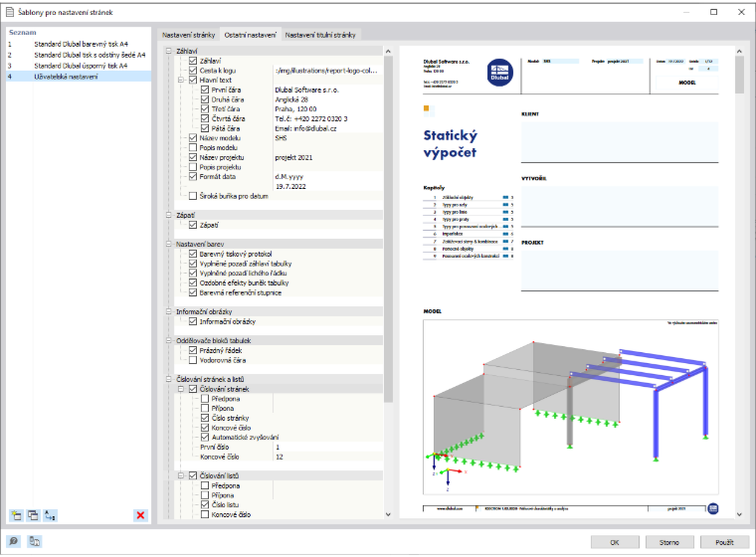The image size is (756, 557).
Task: Collapse Oddělovače bloků tabulek section
Action: [169, 340]
